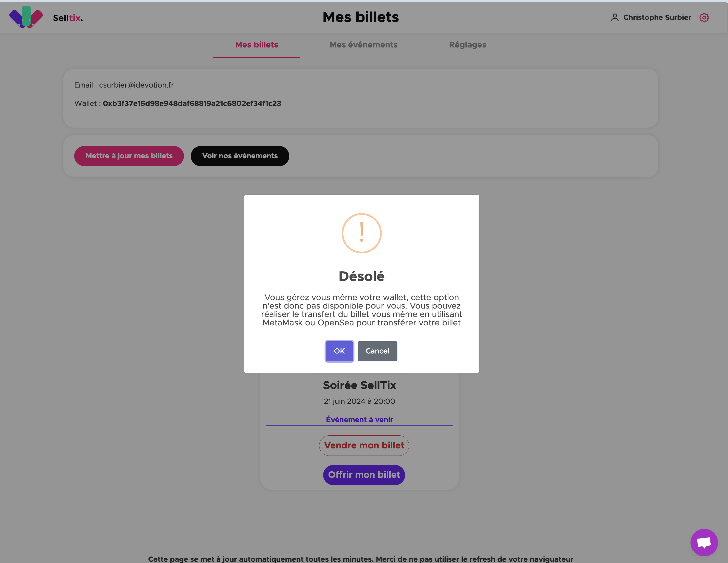Click Mettre à jour mes billets
728x563 pixels.
point(129,156)
